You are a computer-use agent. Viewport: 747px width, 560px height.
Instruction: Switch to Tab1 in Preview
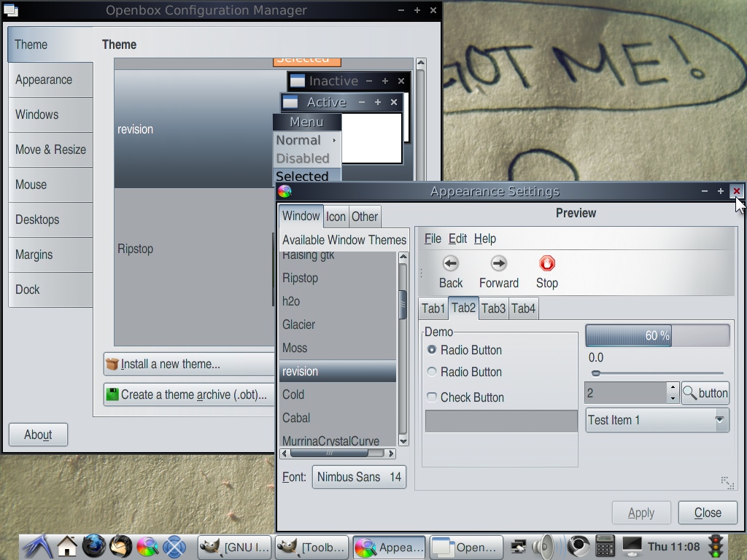click(x=433, y=308)
